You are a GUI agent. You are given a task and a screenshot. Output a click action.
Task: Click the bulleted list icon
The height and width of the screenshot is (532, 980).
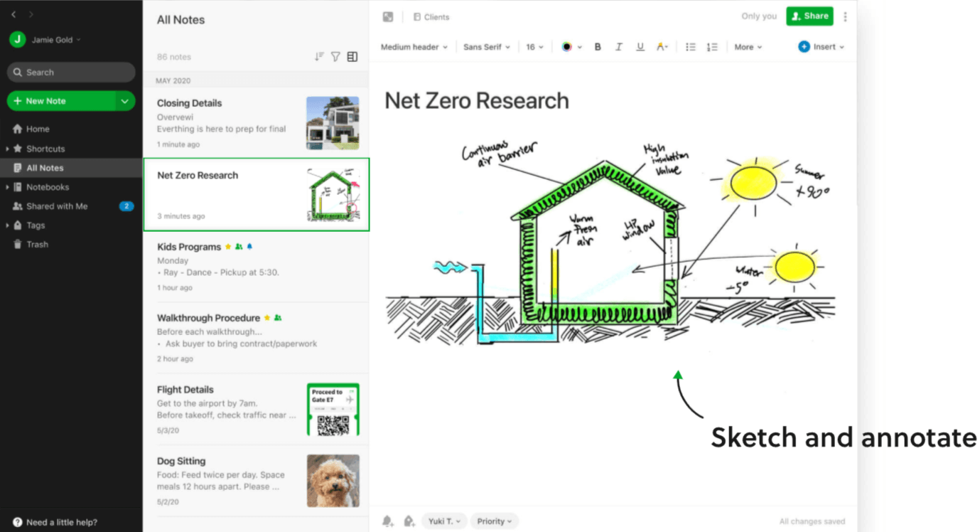point(690,47)
